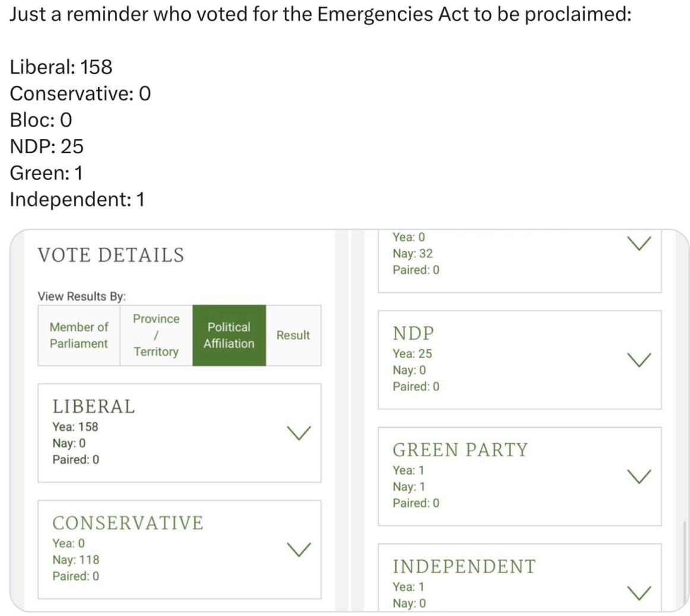Expand chevron beside the Nay: 32 card
The image size is (690, 616).
tap(639, 243)
